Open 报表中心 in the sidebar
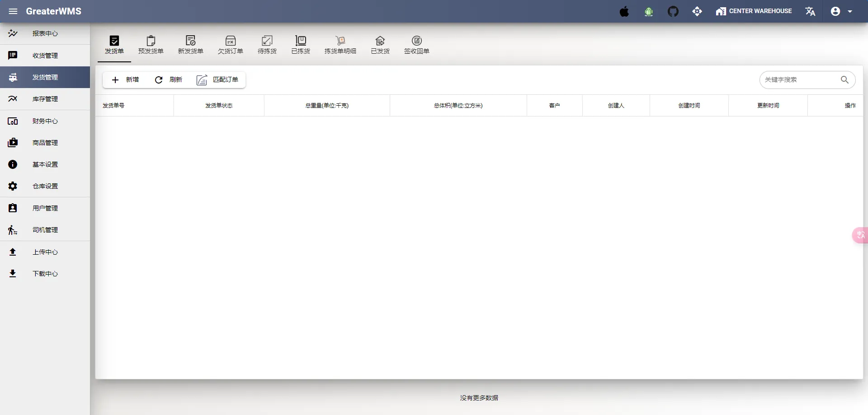 45,33
